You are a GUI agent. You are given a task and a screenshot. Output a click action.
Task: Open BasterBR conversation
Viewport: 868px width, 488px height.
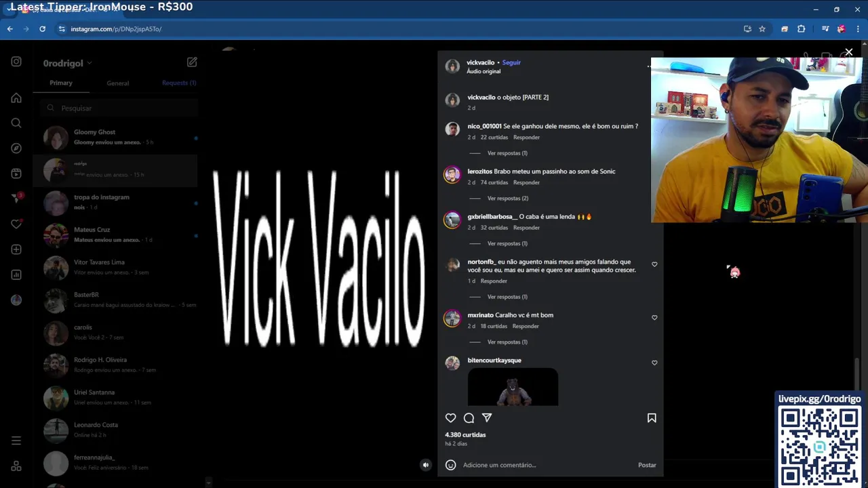pyautogui.click(x=115, y=300)
